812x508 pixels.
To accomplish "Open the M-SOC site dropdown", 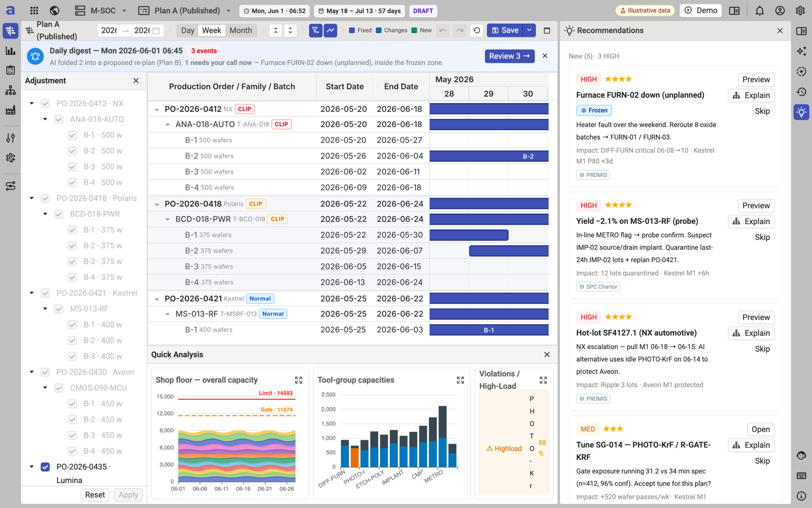I will click(x=100, y=11).
